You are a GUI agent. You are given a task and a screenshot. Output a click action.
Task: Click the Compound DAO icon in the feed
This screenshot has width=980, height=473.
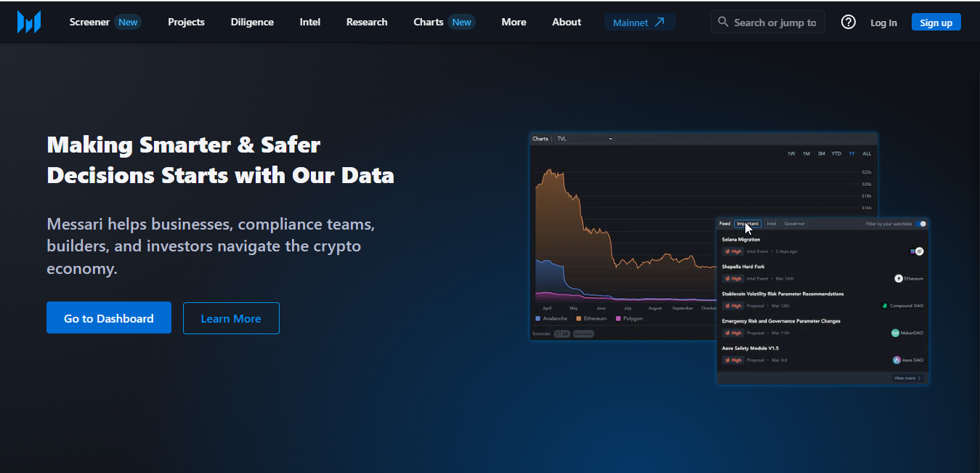click(885, 306)
